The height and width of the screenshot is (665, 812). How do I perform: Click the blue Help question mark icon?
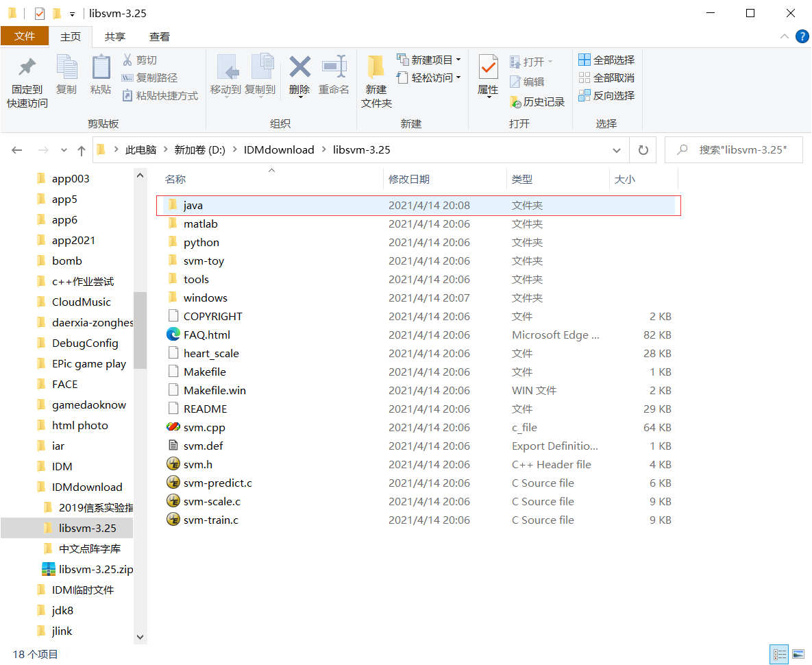[802, 36]
